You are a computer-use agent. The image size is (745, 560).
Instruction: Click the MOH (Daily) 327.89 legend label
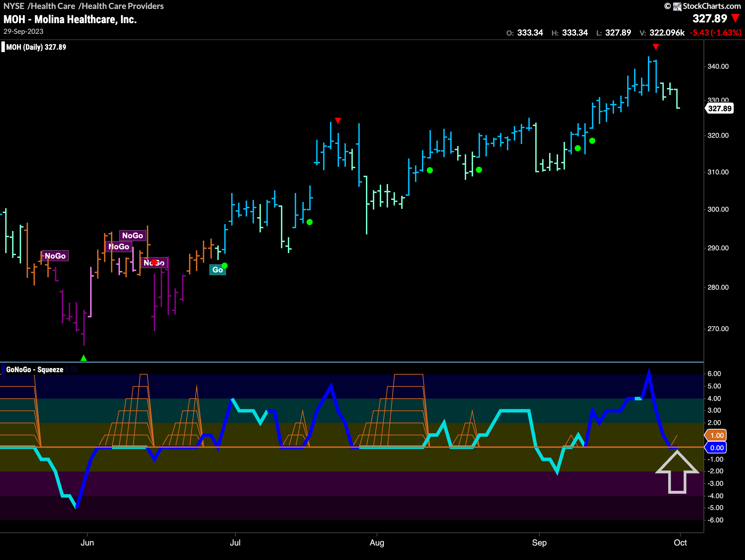[x=36, y=47]
